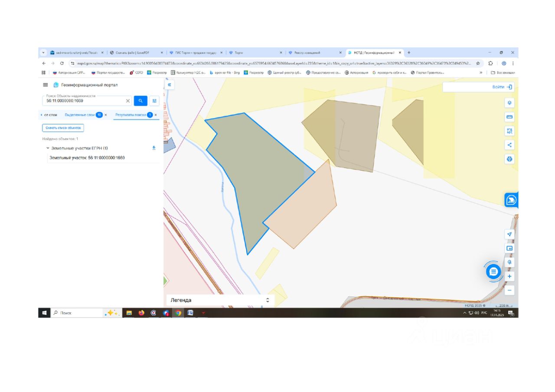555x392 pixels.
Task: Show hidden system tray icons
Action: pos(465,313)
